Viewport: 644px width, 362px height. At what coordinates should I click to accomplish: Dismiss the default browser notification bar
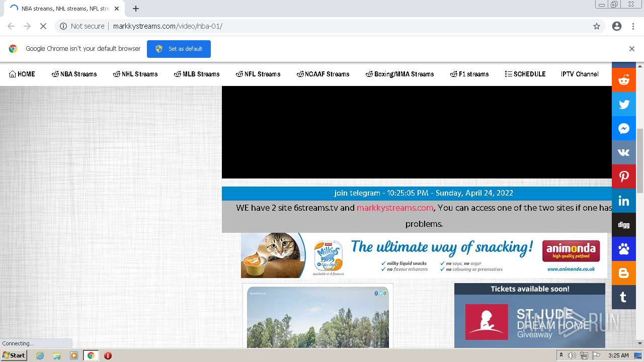pyautogui.click(x=632, y=49)
